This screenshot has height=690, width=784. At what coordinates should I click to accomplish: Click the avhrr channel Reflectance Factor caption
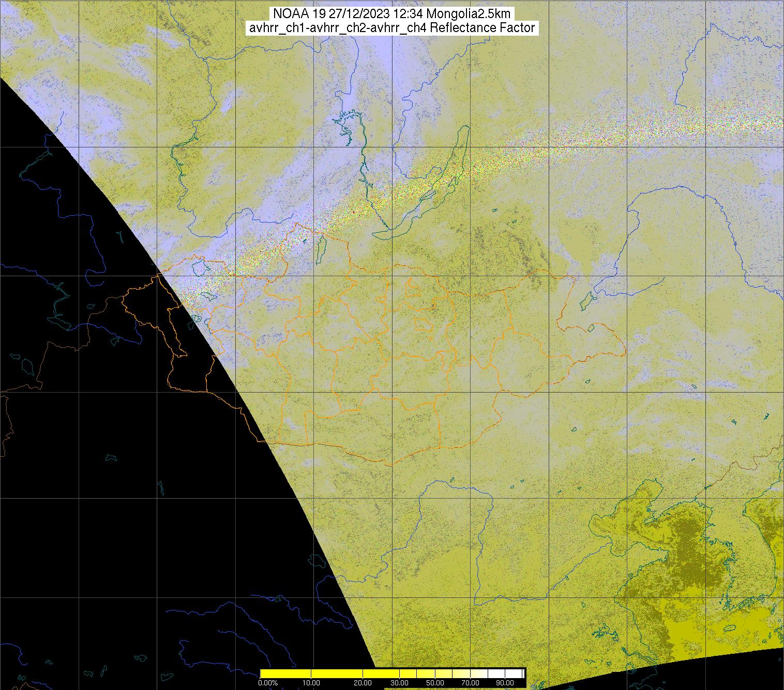coord(391,28)
